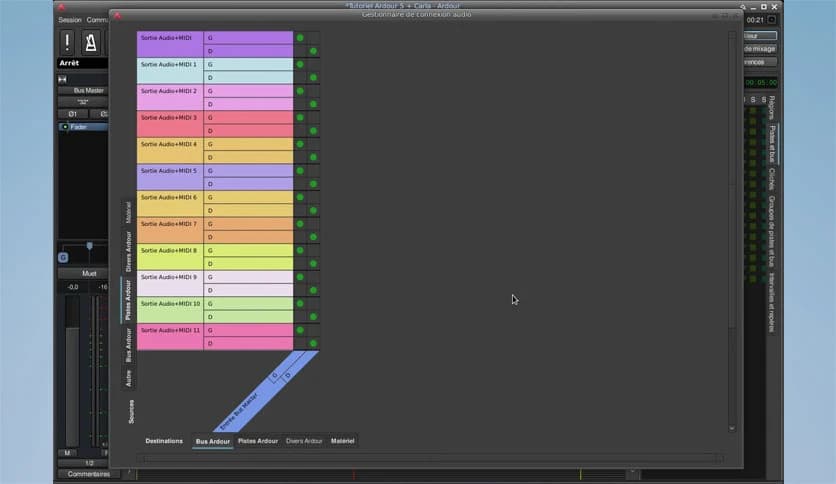The width and height of the screenshot is (836, 484).
Task: Toggle Sortie Audio+MIDI 11 D green connection dot
Action: [314, 343]
